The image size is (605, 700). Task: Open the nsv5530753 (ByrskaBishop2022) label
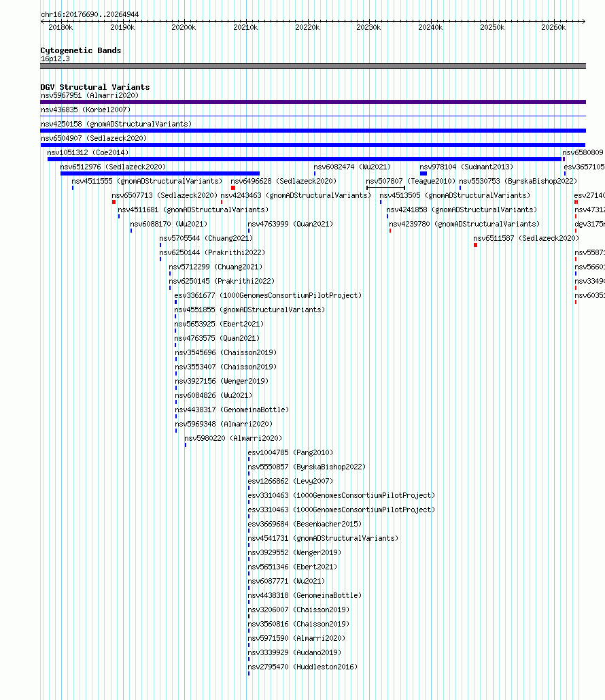518,181
